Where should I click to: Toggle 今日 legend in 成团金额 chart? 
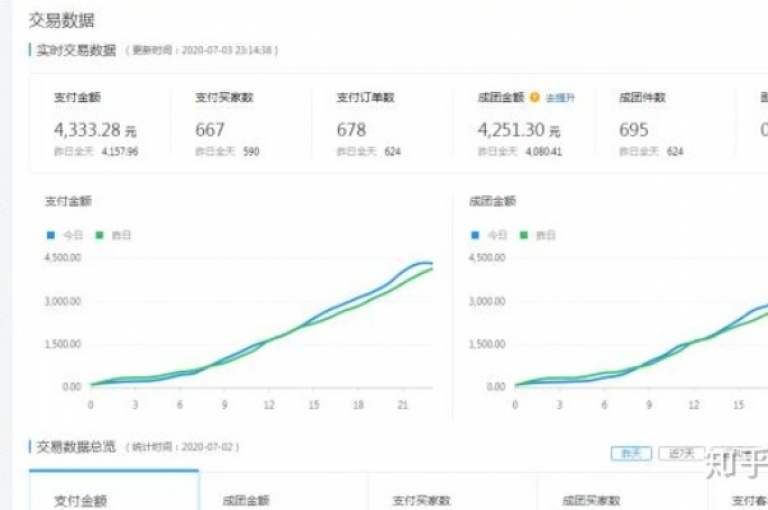489,235
